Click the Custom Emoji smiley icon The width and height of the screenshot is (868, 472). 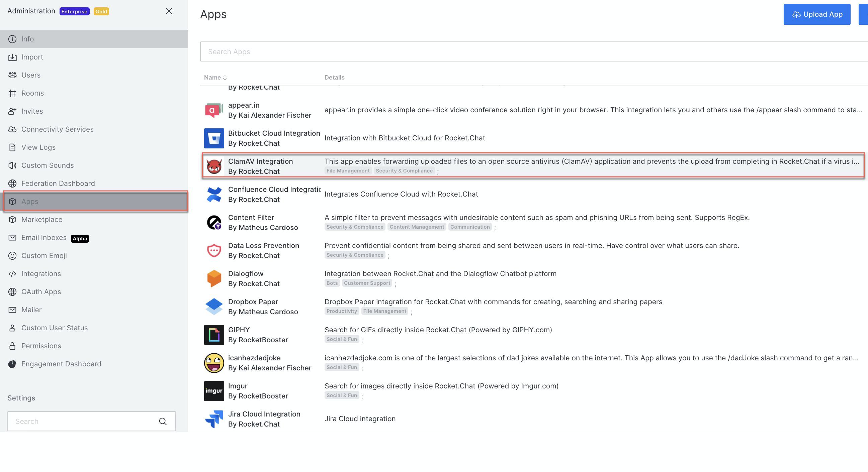tap(12, 256)
